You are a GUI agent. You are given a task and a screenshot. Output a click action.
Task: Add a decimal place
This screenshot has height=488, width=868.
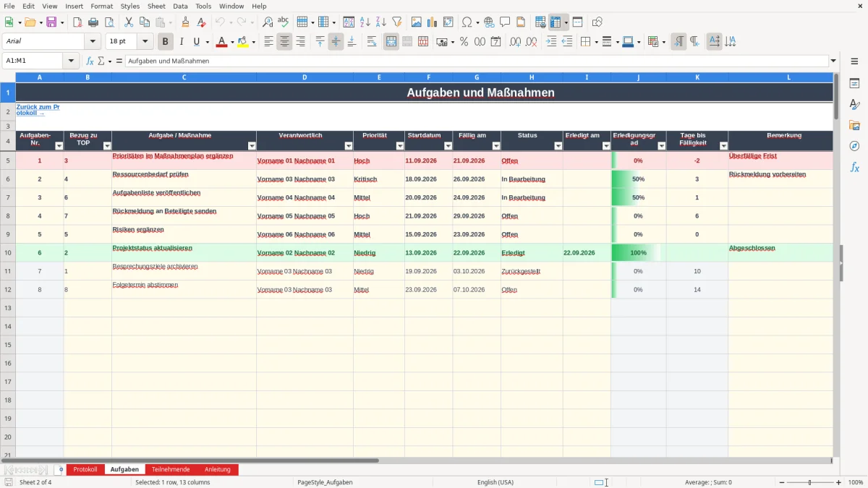point(515,42)
